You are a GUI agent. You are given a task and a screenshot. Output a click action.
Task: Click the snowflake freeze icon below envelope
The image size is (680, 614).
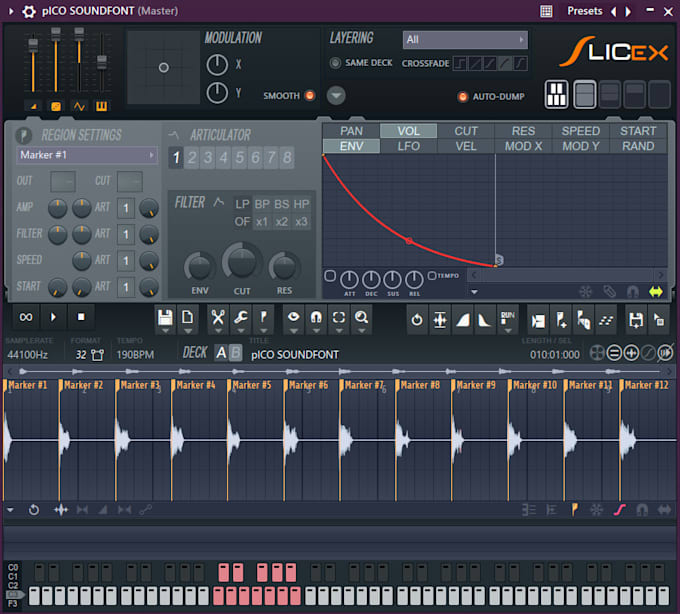coord(585,292)
